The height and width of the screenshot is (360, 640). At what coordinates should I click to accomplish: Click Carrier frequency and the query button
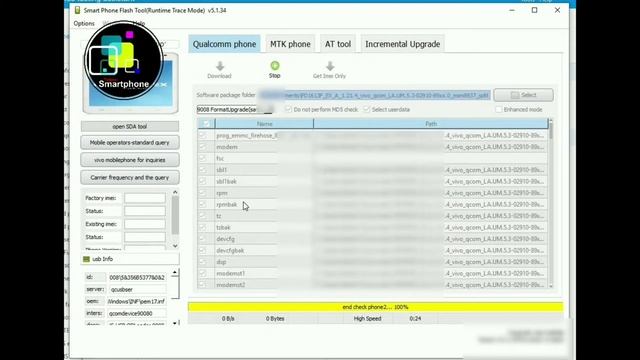[130, 178]
